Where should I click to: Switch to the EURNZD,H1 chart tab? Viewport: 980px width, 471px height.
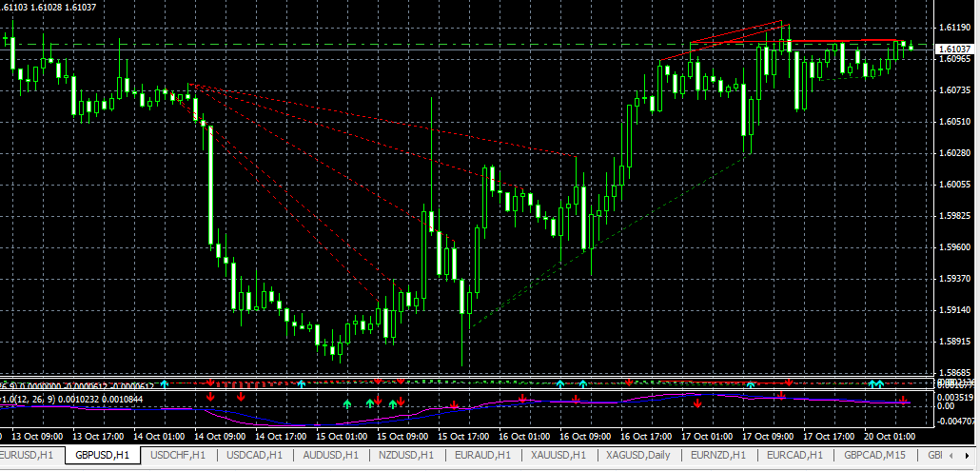[x=718, y=455]
